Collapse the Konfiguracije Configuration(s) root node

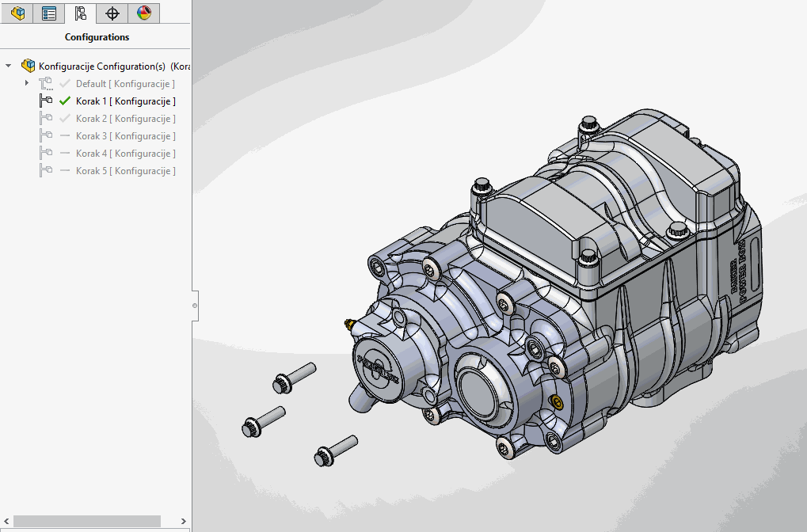tap(9, 66)
